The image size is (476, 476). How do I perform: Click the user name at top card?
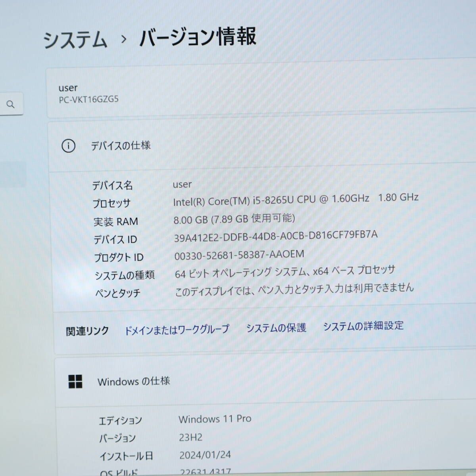click(68, 88)
